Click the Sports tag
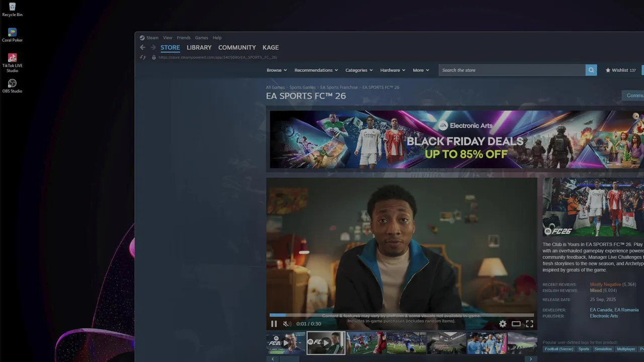 [x=584, y=349]
